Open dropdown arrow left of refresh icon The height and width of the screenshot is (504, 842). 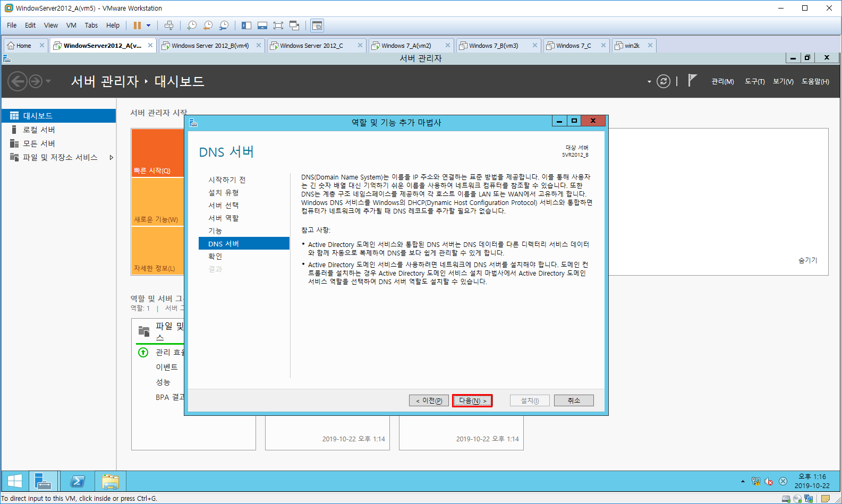[649, 82]
